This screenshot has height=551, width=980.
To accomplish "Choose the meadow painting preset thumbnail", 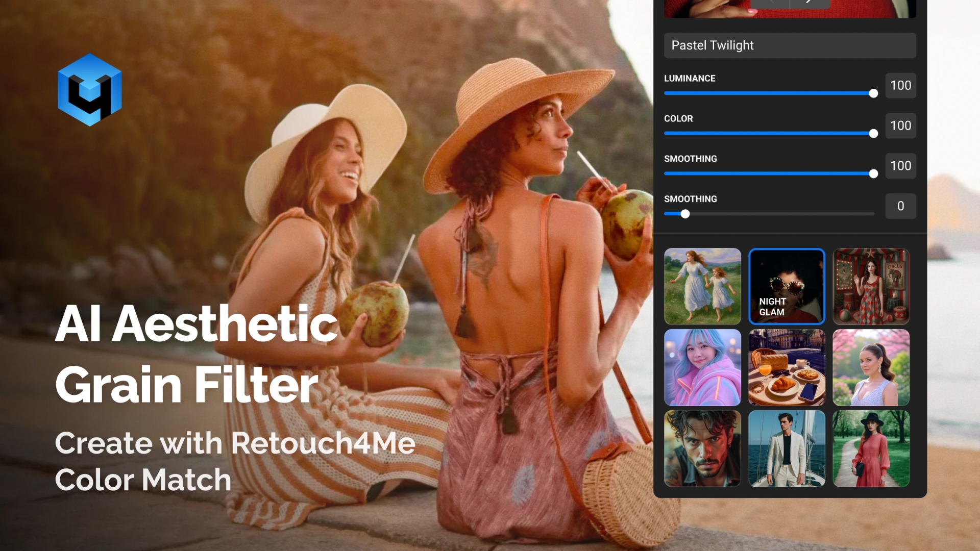I will coord(702,286).
